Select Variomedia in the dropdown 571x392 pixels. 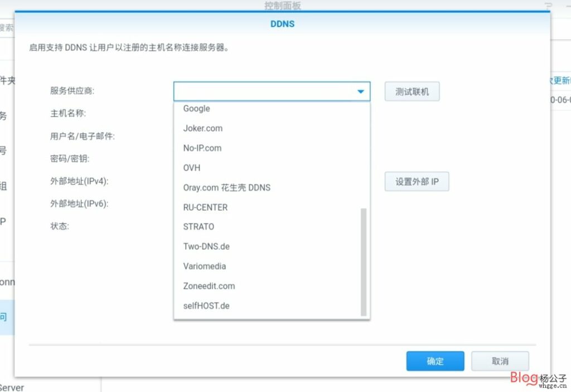click(272, 266)
